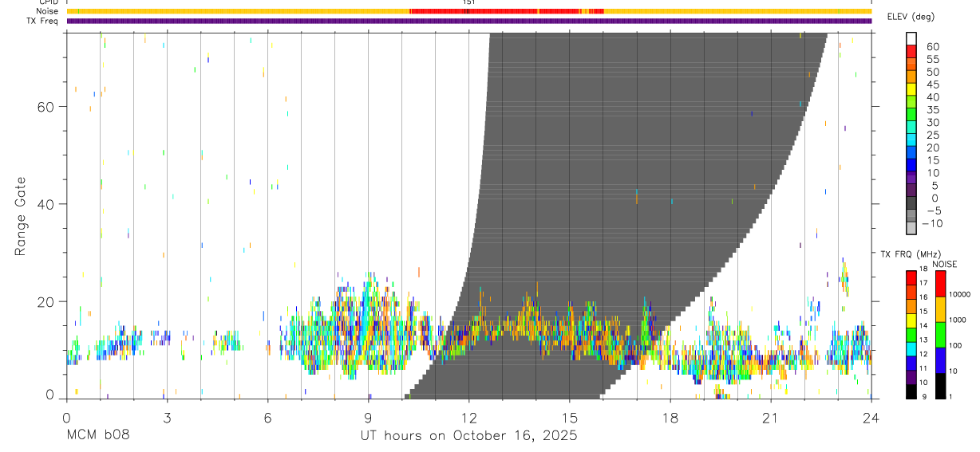The height and width of the screenshot is (452, 980).
Task: Select the red segment of the NOISE colorbar
Action: [x=941, y=283]
